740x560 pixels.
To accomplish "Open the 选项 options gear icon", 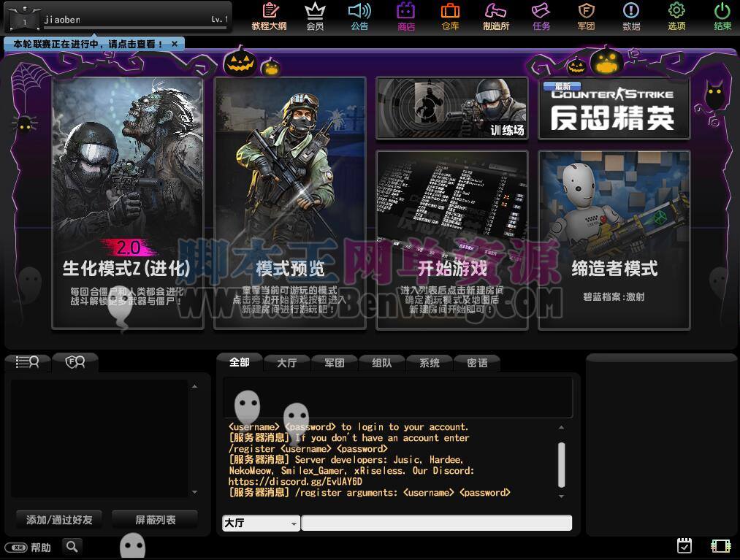I will click(x=676, y=17).
